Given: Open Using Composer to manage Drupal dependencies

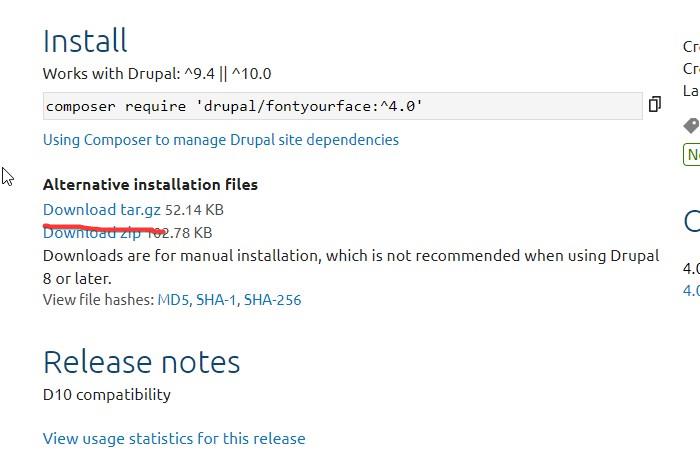Looking at the screenshot, I should coord(221,140).
